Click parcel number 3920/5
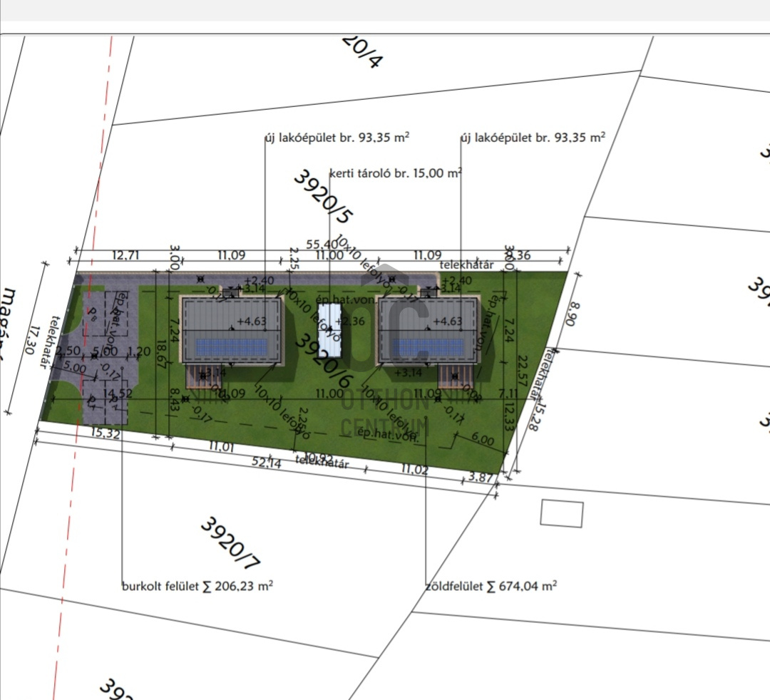Screen dimensions: 770x700 point(323,197)
